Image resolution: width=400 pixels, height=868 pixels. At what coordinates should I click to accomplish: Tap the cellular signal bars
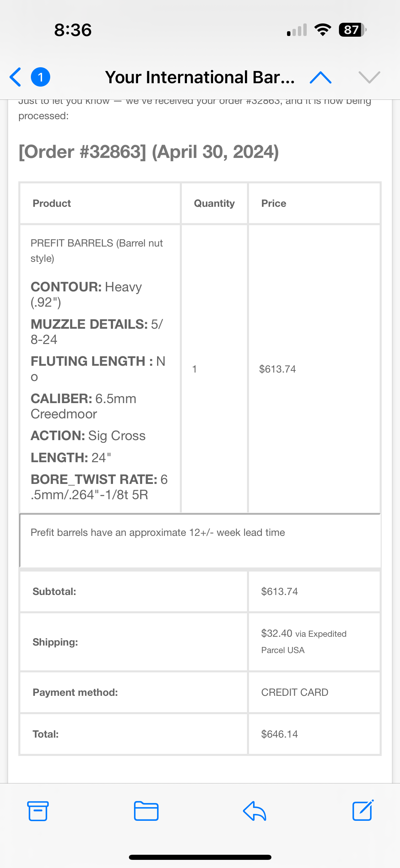[x=297, y=30]
